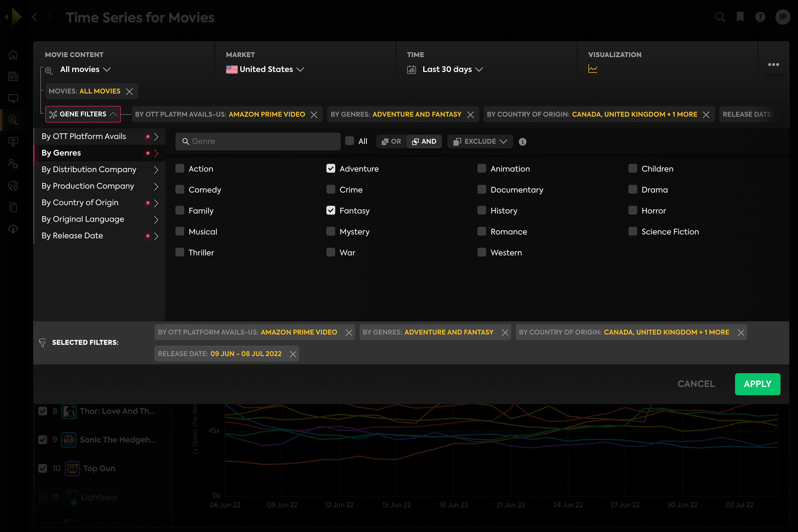Image resolution: width=798 pixels, height=532 pixels.
Task: Open the IP user profile avatar
Action: (783, 17)
